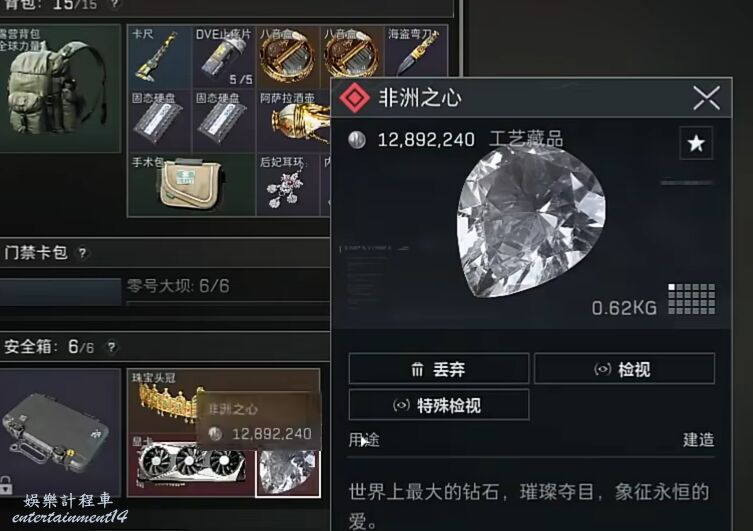Click the safe box case image
Viewport: 753px width, 531px height.
click(x=59, y=432)
